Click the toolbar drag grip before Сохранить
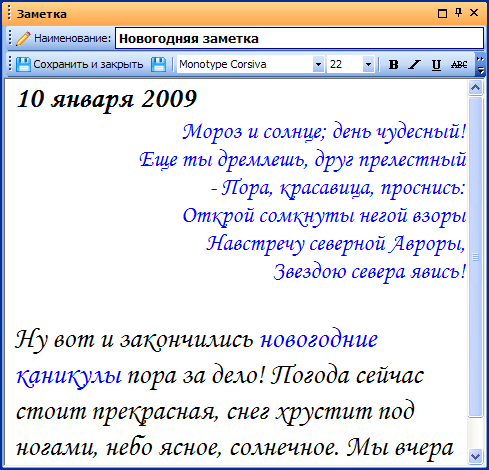This screenshot has height=470, width=489. (x=10, y=64)
